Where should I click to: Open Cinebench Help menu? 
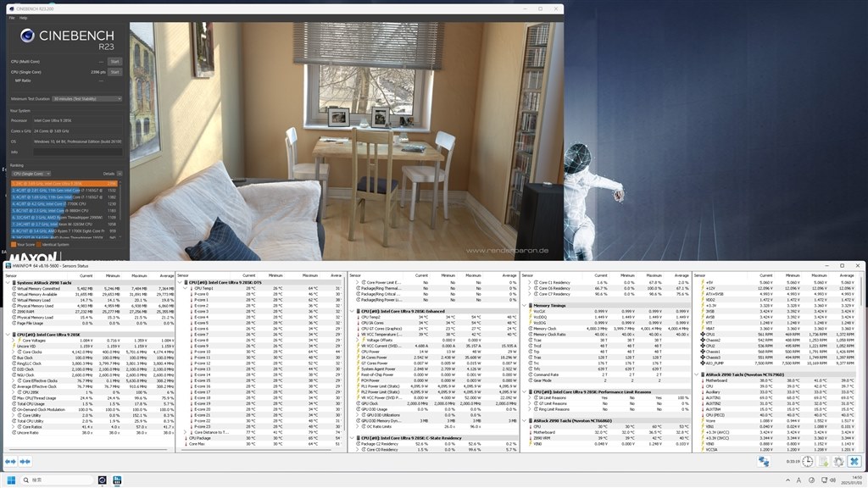point(23,18)
